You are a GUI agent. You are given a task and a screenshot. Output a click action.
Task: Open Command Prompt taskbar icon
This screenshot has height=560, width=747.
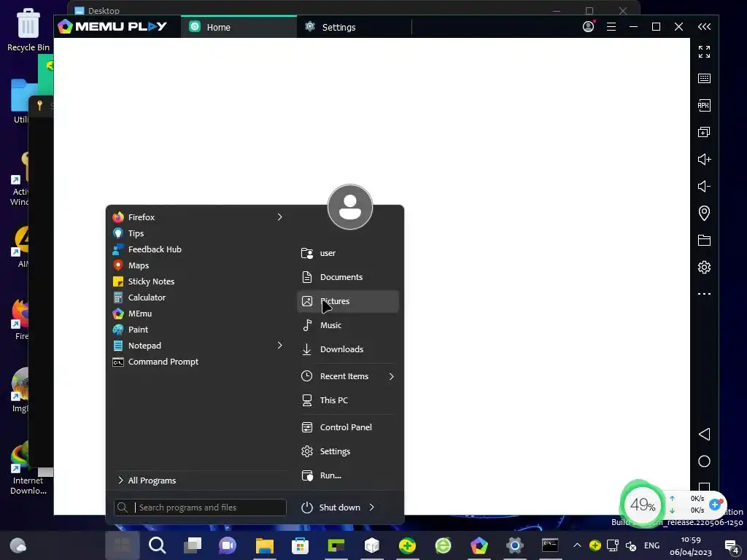[550, 545]
